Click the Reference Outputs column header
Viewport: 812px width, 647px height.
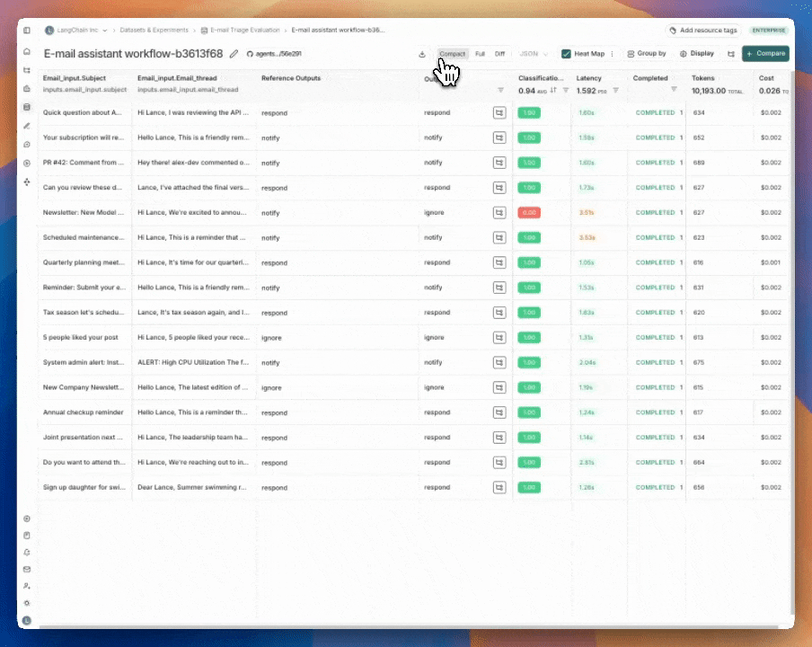[x=291, y=78]
